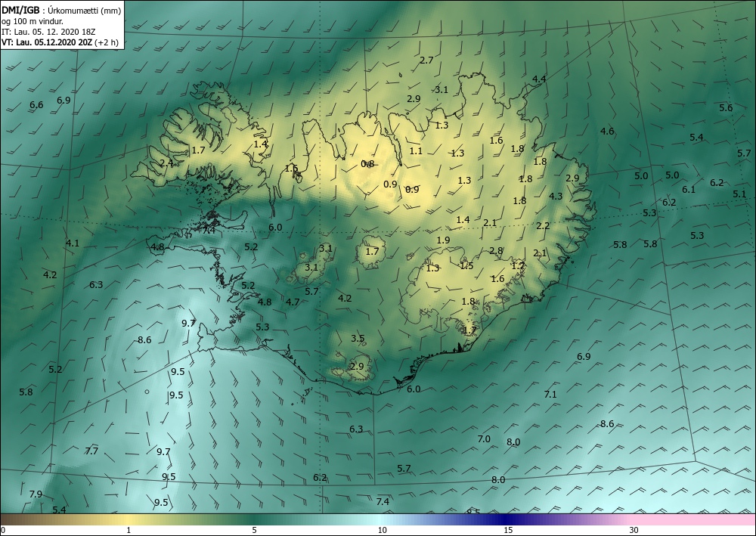Screen dimensions: 756x536
Task: Click the lowest value '0.8'
Action: tap(367, 164)
